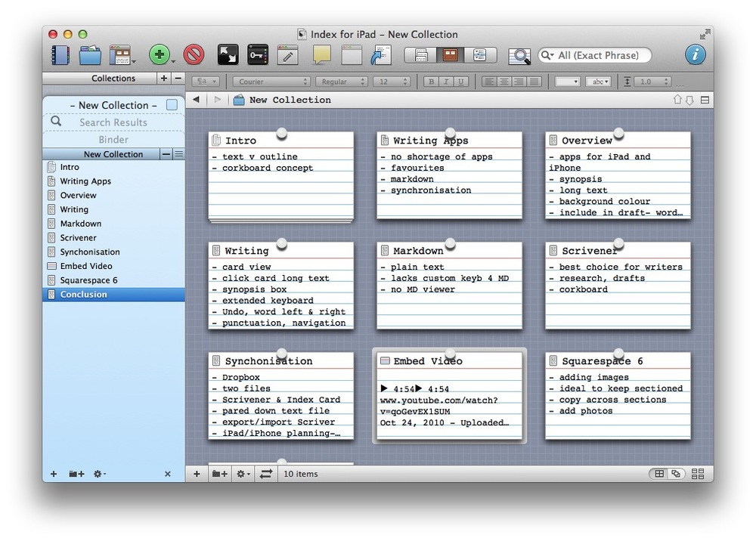Open corkboard options grid icon
The image size is (756, 541).
(x=698, y=474)
